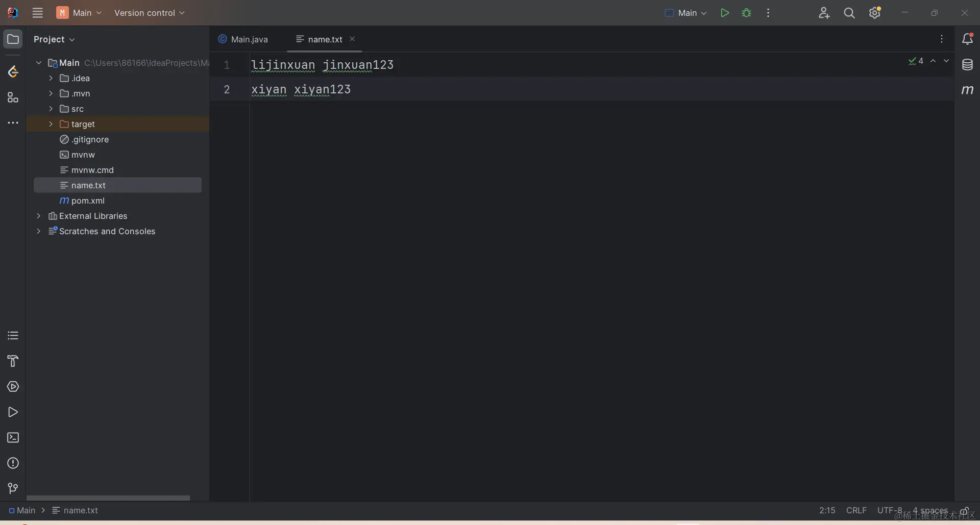Go to previous highlighted typo

tap(933, 61)
